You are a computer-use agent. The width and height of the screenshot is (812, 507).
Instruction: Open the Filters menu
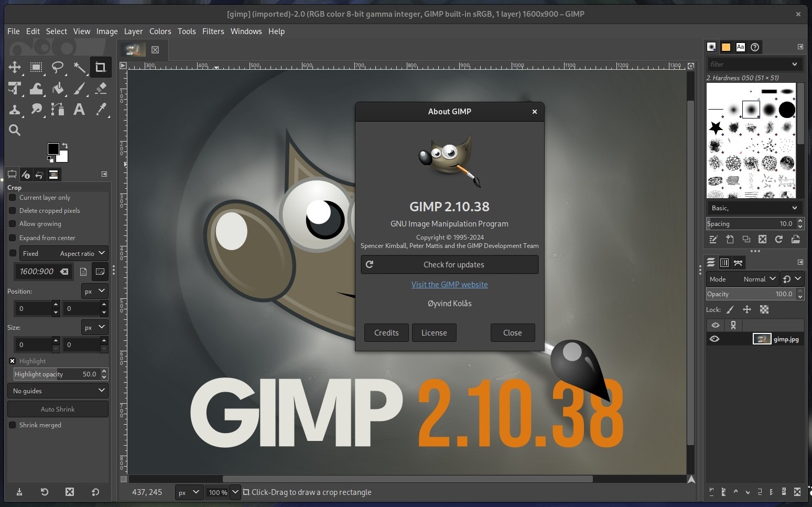coord(213,31)
